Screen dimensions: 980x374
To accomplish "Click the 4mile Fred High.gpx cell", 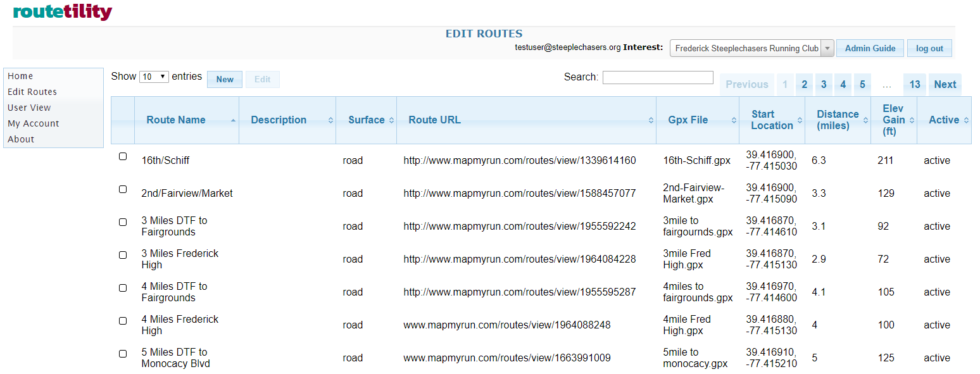I will pos(687,325).
